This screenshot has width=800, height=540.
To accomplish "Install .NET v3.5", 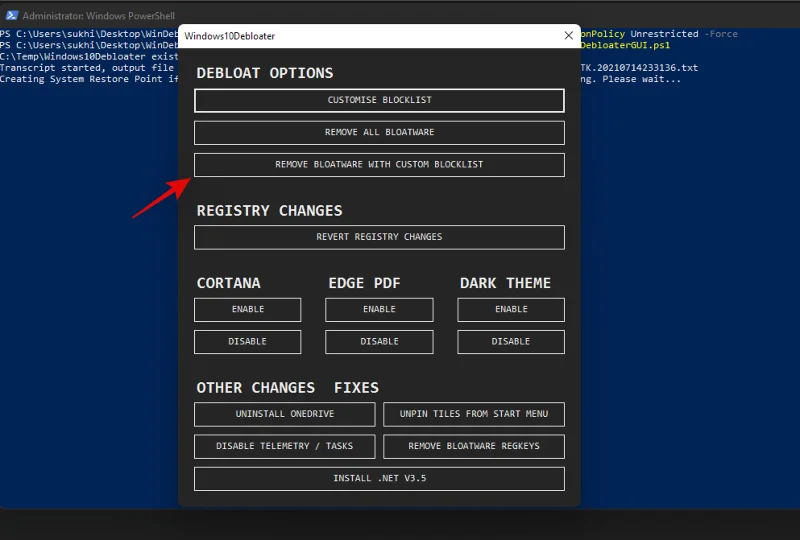I will pos(379,479).
